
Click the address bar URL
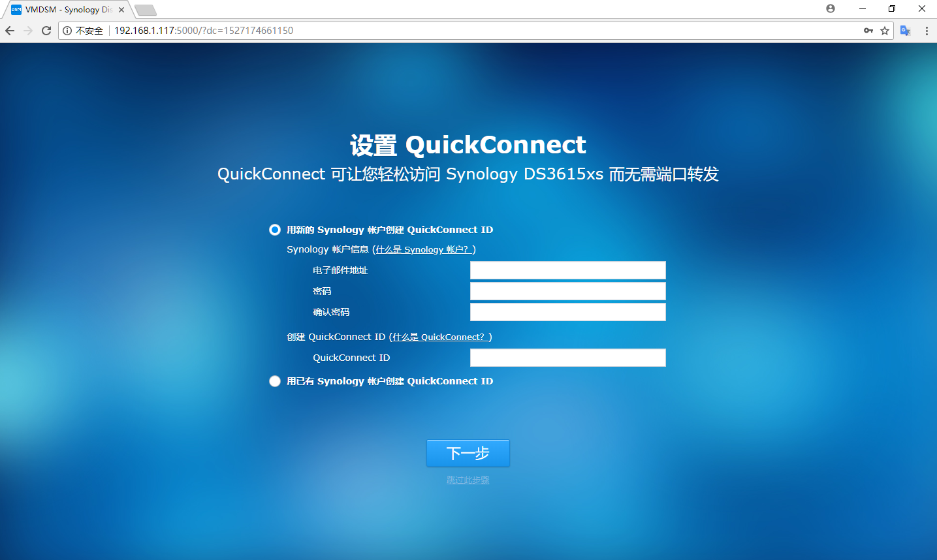click(204, 31)
